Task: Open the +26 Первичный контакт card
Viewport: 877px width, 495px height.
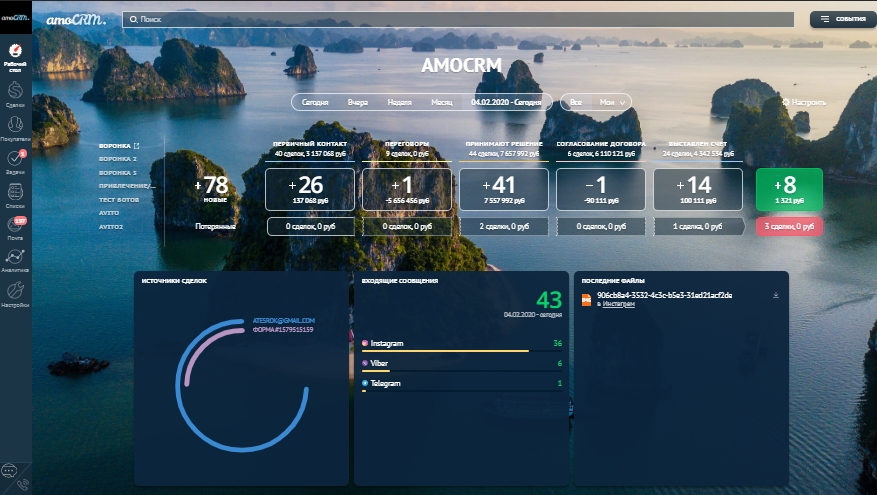Action: 310,190
